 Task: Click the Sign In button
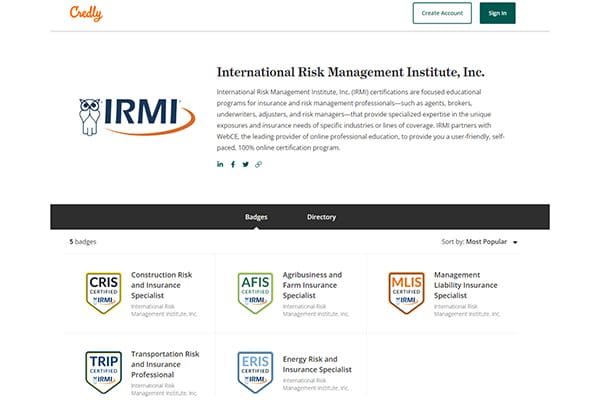point(497,13)
